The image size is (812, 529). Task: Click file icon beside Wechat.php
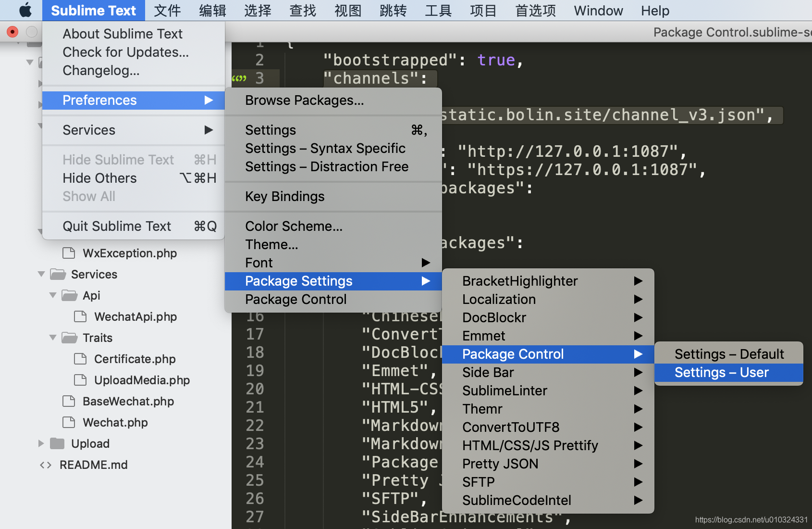(69, 422)
